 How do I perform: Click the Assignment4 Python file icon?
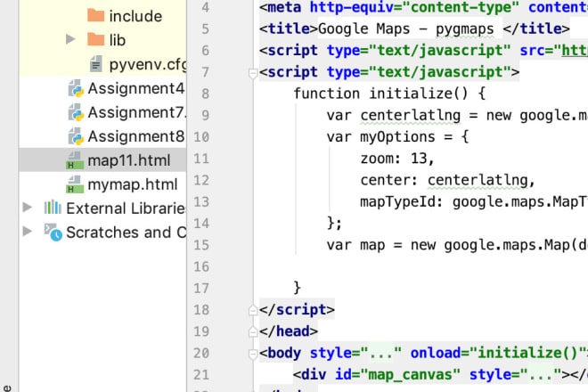[75, 88]
